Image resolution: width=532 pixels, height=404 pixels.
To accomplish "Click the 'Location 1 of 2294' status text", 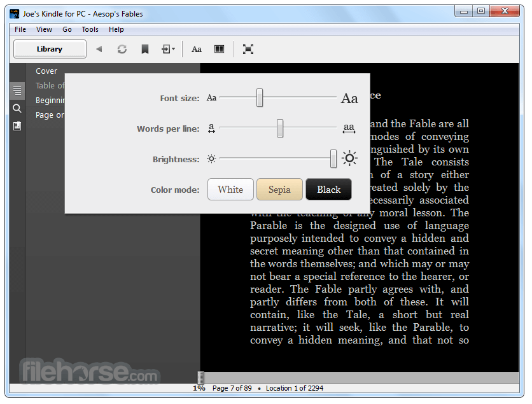I will (295, 388).
